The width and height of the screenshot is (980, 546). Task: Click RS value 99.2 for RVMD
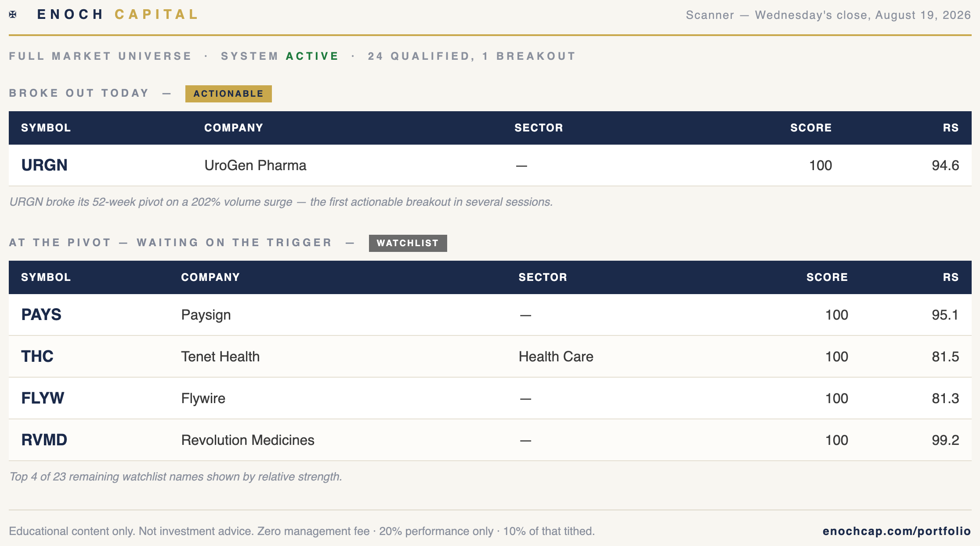pyautogui.click(x=945, y=440)
